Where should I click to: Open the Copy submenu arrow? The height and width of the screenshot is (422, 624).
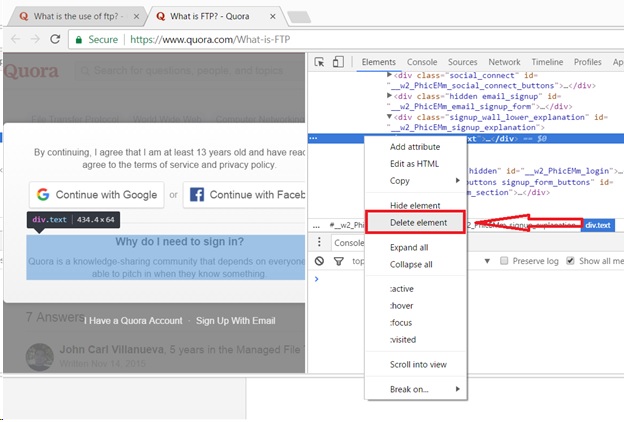coord(458,180)
